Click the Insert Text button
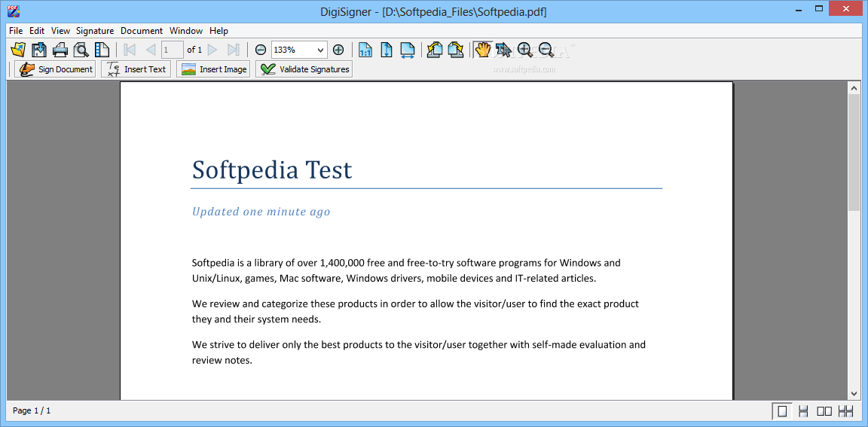 click(136, 69)
